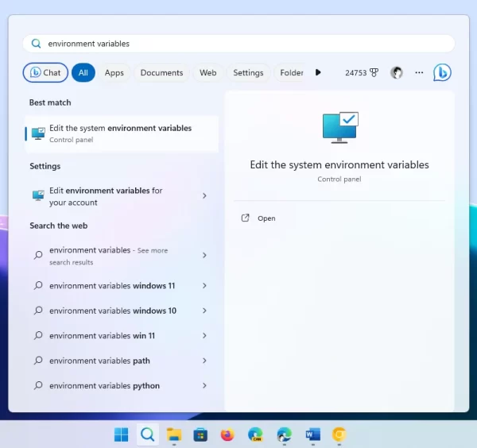Viewport: 477px width, 448px height.
Task: Expand arrow for Edit environment variables for your account
Action: point(204,195)
